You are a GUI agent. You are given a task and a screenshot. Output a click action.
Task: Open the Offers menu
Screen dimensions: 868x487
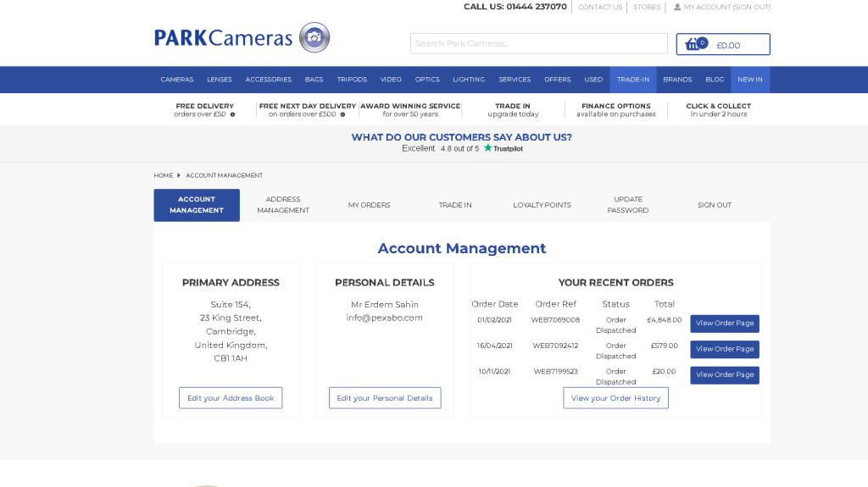[x=558, y=80]
